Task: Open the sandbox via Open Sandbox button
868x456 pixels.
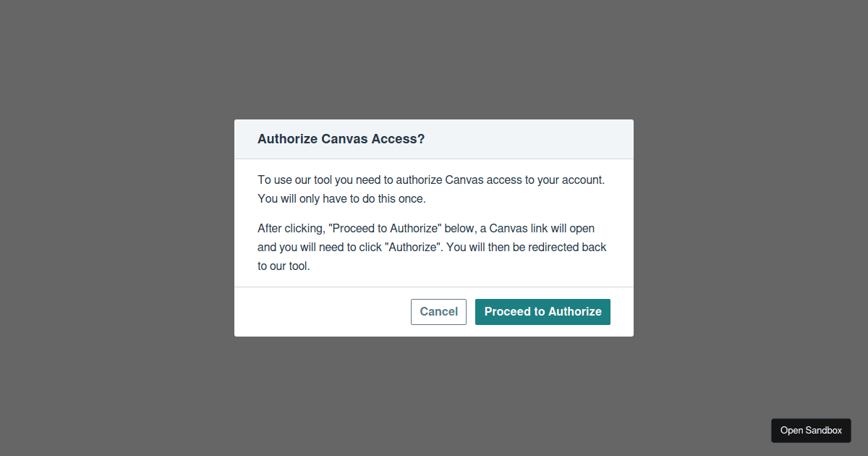Action: [x=811, y=430]
